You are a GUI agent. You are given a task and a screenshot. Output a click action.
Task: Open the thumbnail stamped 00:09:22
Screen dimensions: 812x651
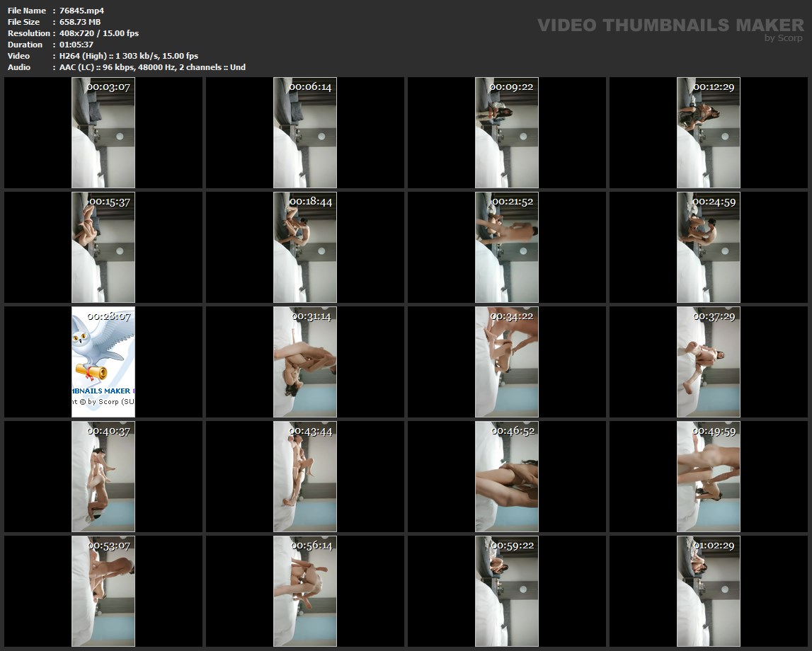tap(507, 132)
